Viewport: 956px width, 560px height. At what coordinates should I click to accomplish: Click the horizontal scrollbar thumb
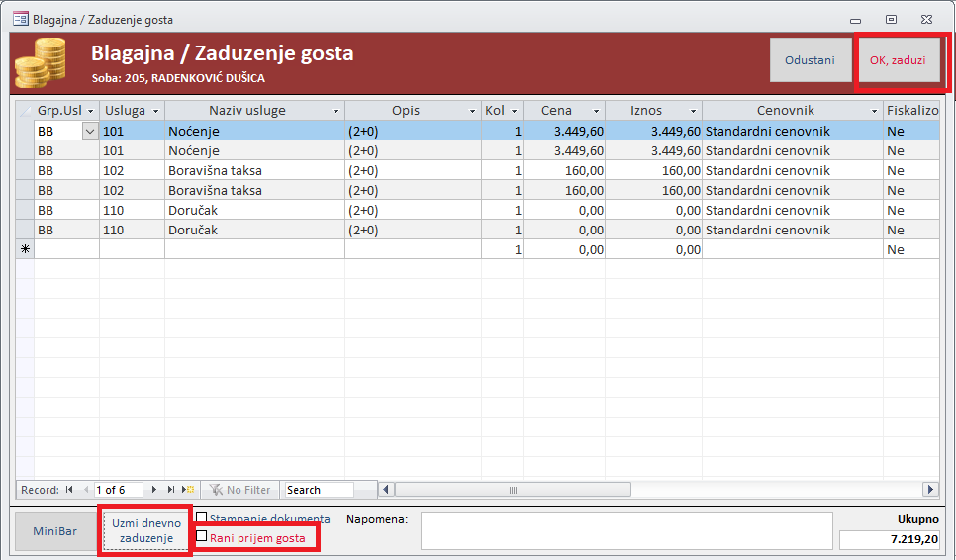(x=513, y=490)
